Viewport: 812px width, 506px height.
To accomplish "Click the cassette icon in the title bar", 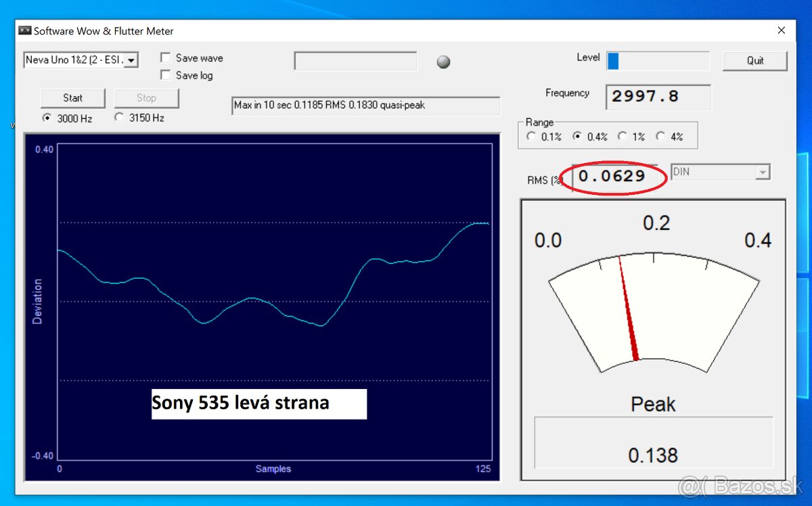I will click(x=25, y=30).
